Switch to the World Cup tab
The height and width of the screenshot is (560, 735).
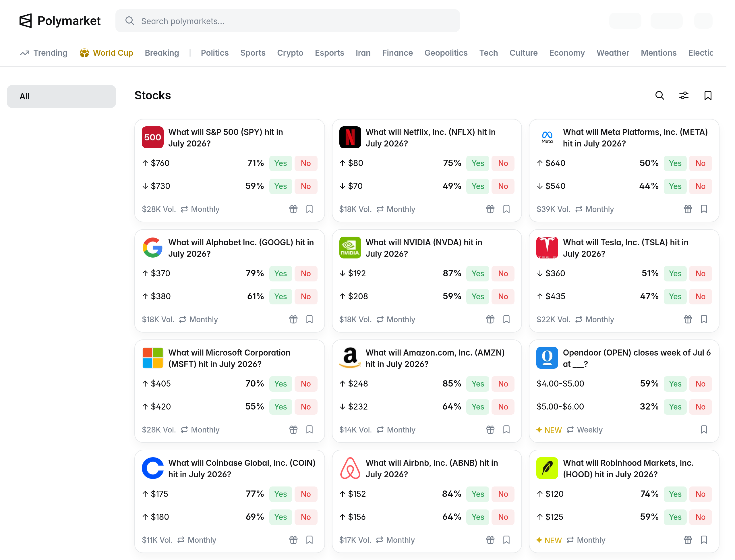coord(106,53)
